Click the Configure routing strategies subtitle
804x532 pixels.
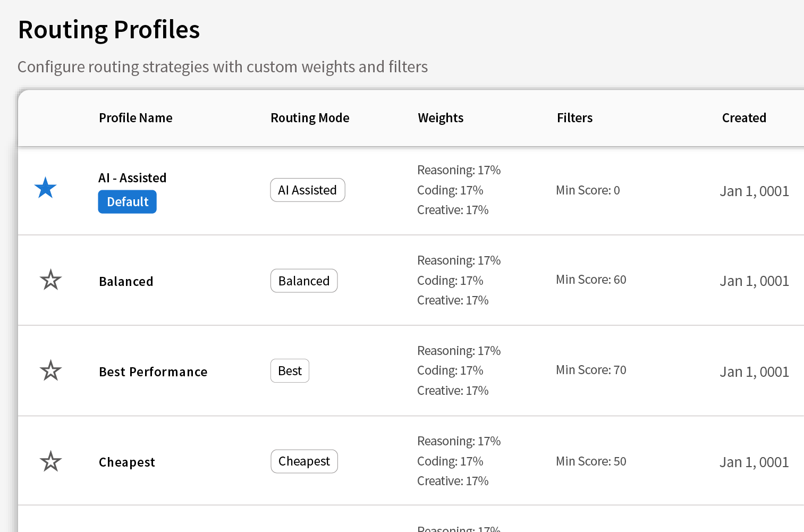point(223,67)
